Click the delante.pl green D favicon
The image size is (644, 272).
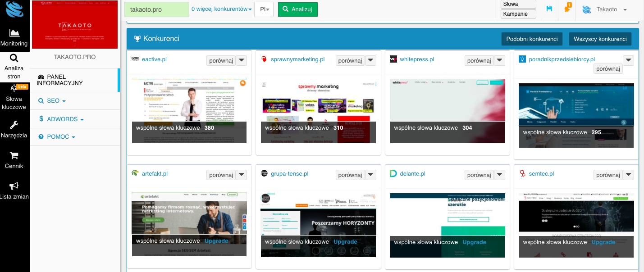393,173
